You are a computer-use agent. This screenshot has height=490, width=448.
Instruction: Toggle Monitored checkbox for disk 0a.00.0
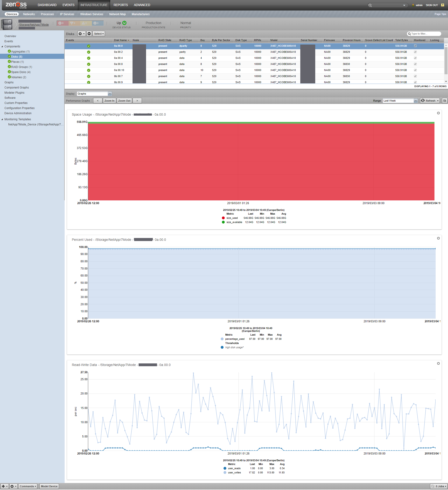pos(415,46)
